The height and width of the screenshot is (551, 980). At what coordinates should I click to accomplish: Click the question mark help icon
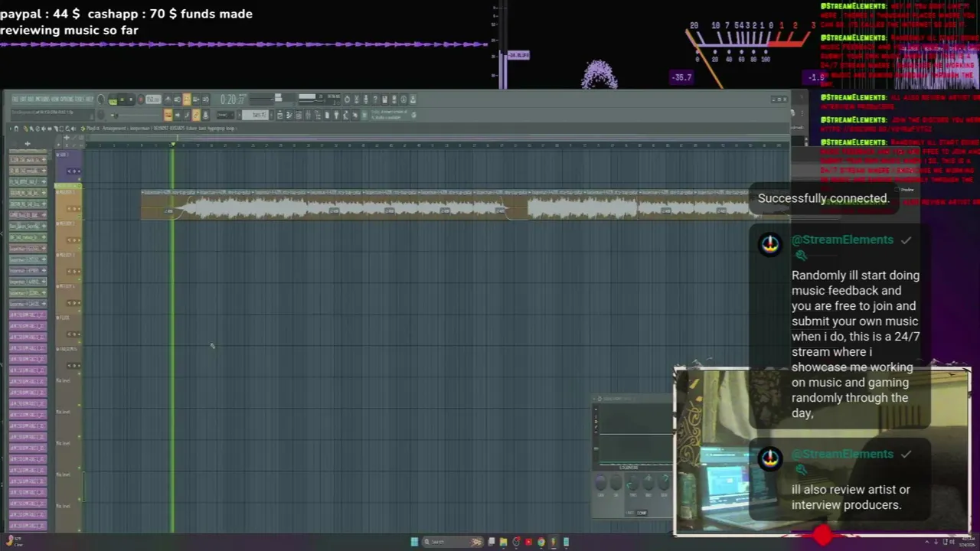tap(375, 99)
